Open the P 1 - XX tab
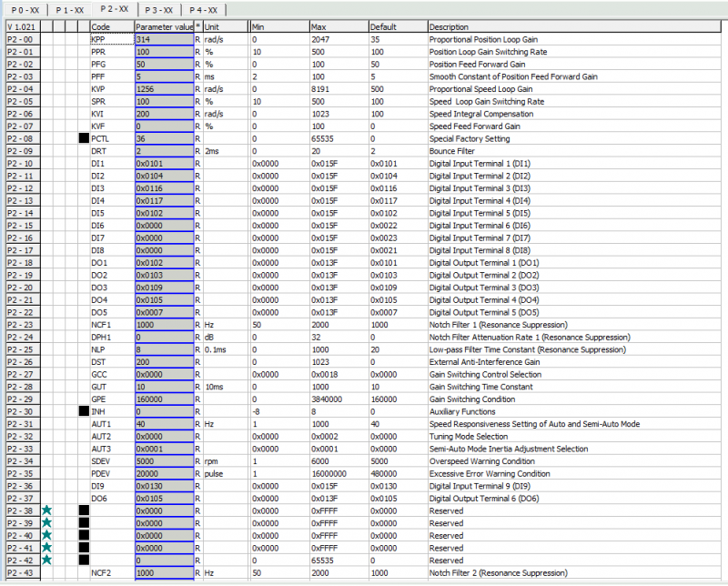Image resolution: width=728 pixels, height=586 pixels. pyautogui.click(x=69, y=8)
